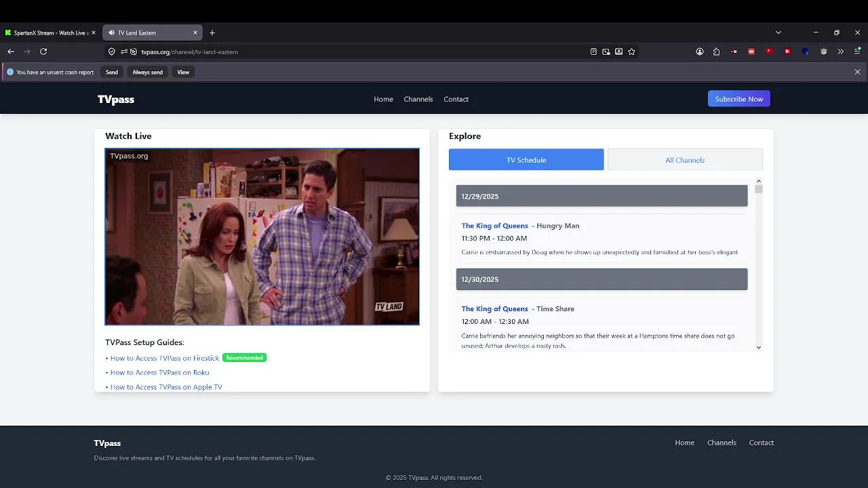The height and width of the screenshot is (488, 868).
Task: Click the autoplay blocked icon in address bar
Action: click(134, 52)
